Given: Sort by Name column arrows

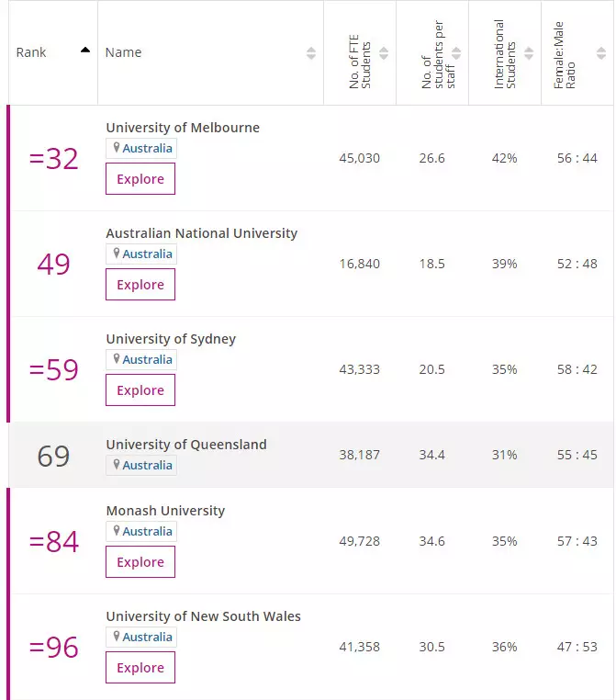Looking at the screenshot, I should click(311, 52).
